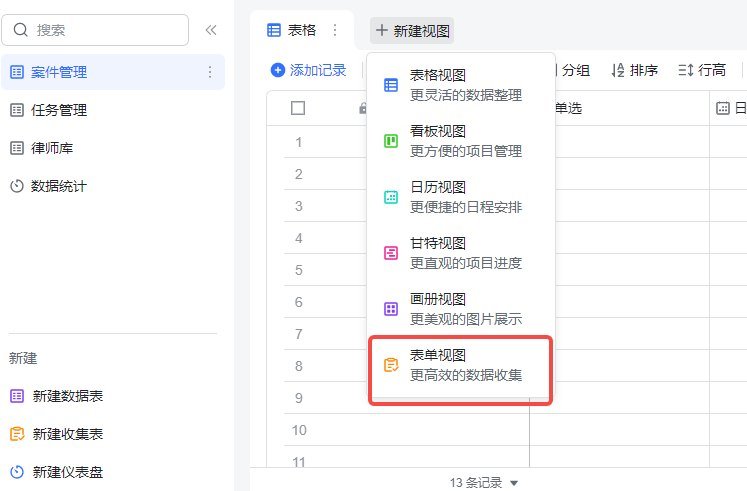747x491 pixels.
Task: Focus the 搜索 search field
Action: (x=95, y=30)
